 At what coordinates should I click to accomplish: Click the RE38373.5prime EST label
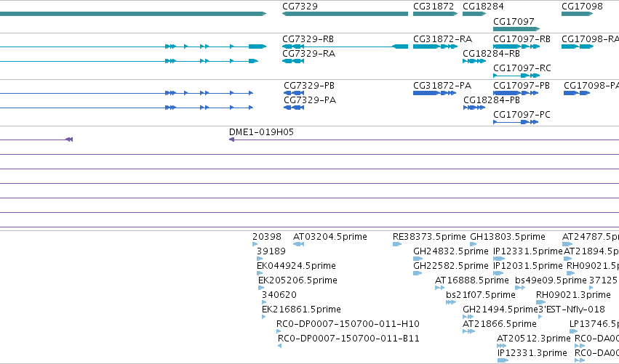[429, 237]
